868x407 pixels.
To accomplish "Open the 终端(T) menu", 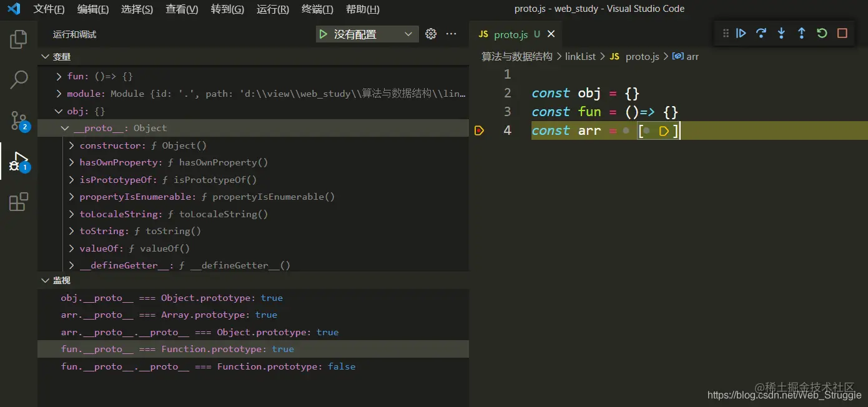I will [317, 9].
